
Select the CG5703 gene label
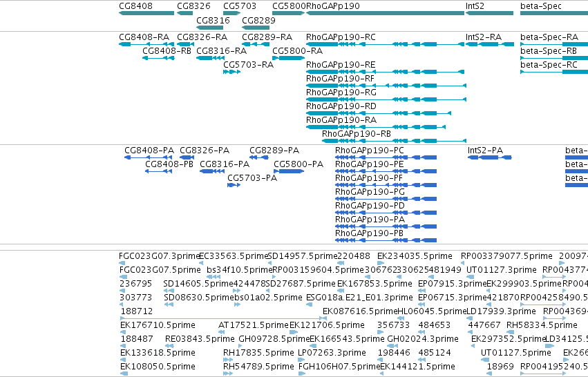click(x=240, y=6)
